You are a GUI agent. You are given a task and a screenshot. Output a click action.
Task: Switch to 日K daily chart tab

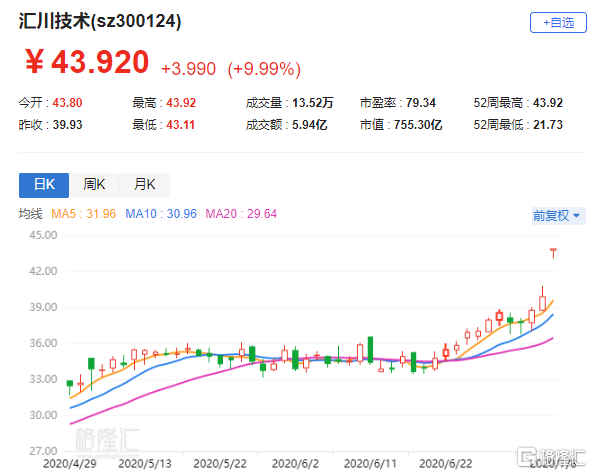pos(44,185)
